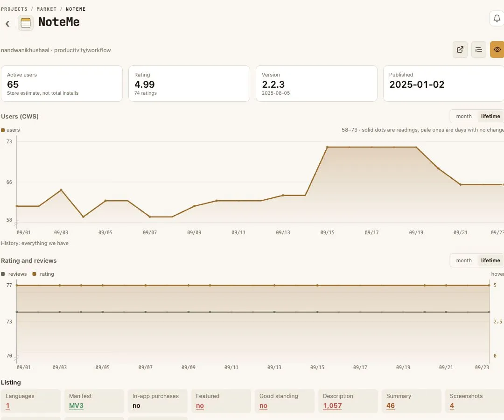
Task: Open notifications with the bell icon
Action: 497,19
